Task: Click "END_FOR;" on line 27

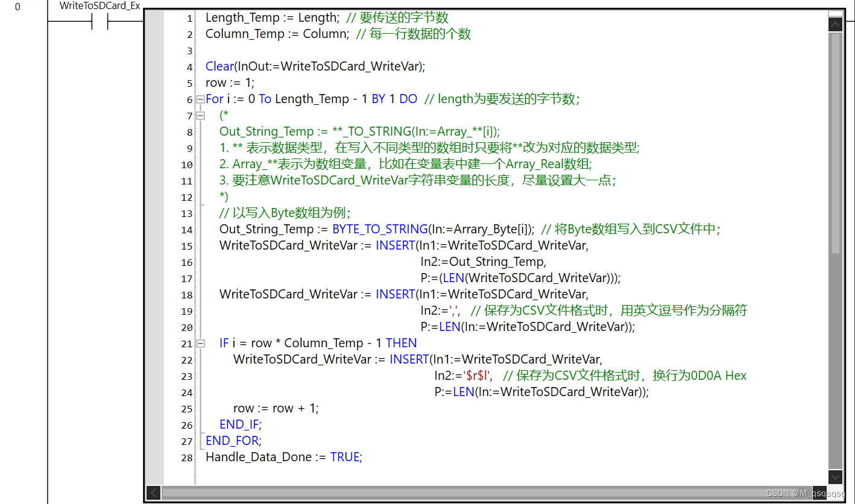Action: (234, 441)
